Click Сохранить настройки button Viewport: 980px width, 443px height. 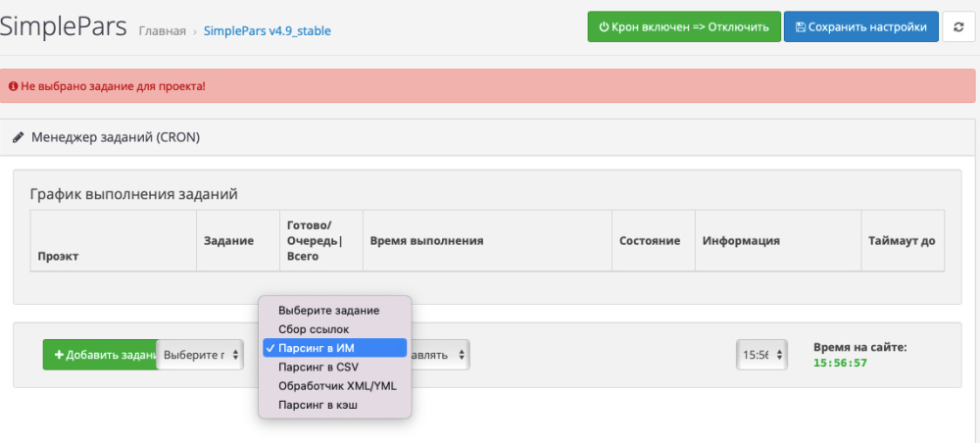click(860, 26)
